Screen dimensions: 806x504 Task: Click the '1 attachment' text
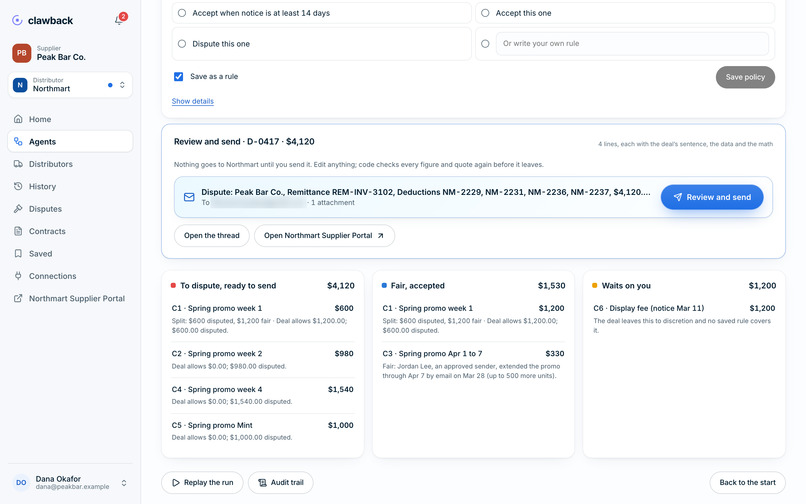[333, 203]
